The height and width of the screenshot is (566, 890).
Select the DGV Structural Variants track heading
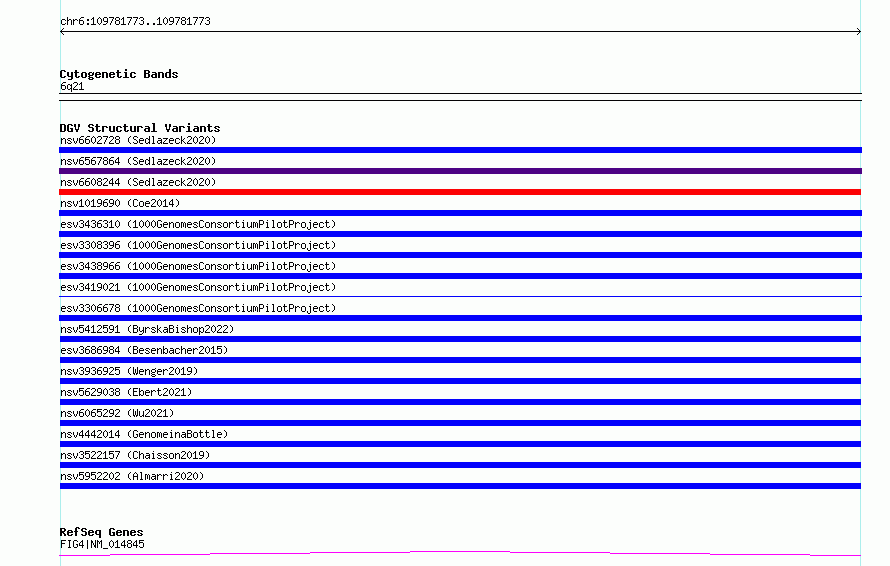pos(140,128)
